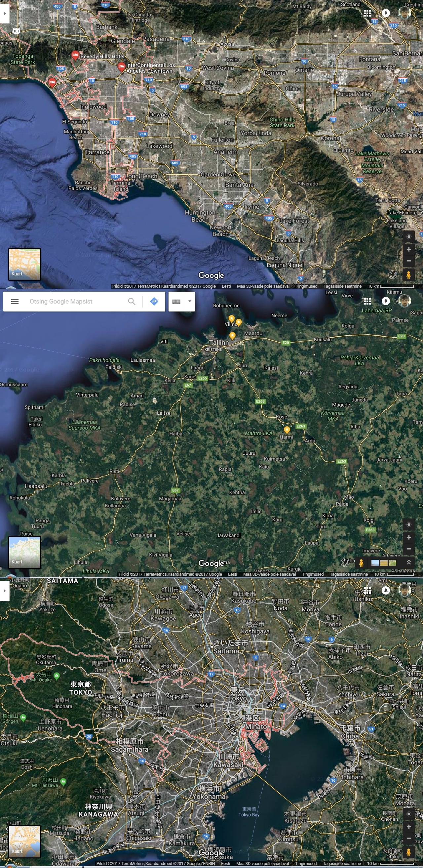423x868 pixels.
Task: Open the dropdown arrow beside the keyboard icon
Action: point(190,302)
